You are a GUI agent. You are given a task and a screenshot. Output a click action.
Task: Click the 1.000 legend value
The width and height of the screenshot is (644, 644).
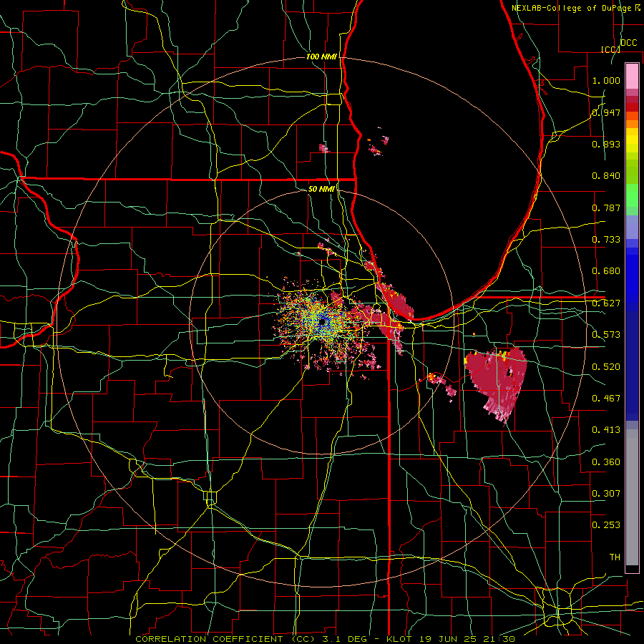[x=606, y=80]
